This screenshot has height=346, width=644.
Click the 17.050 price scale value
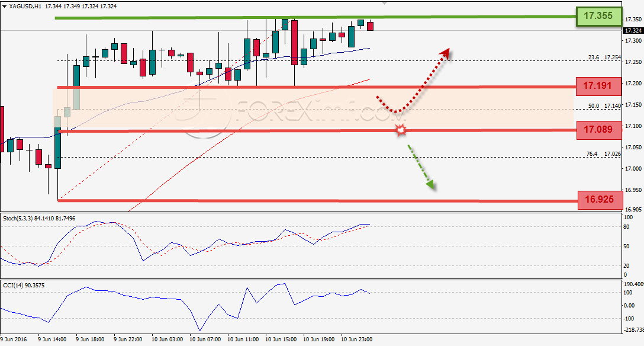click(633, 147)
